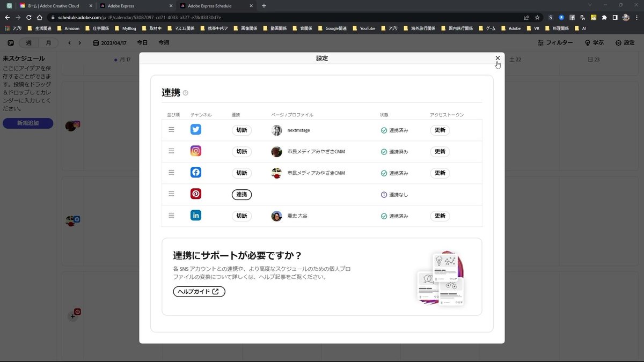Jump to 今日 in calendar

pos(142,43)
